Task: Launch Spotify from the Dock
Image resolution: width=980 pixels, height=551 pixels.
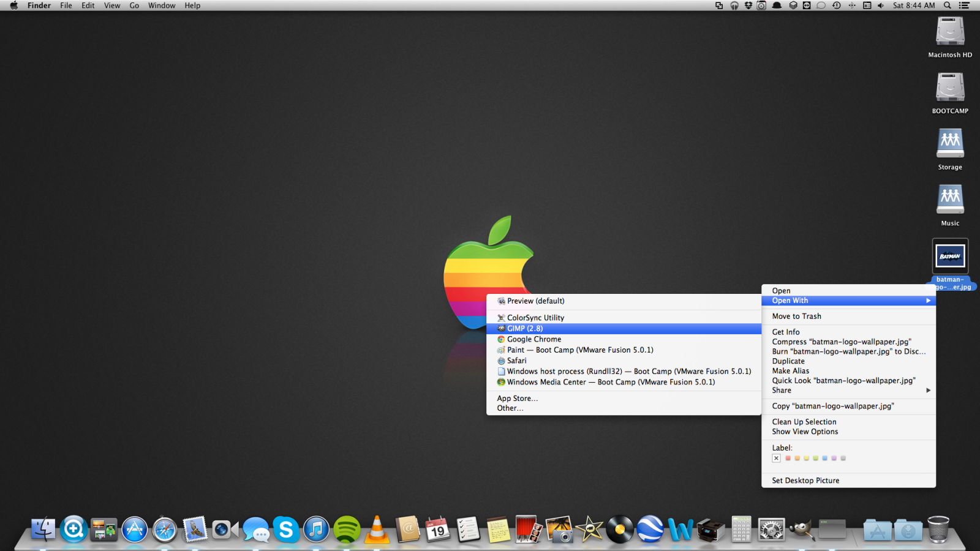Action: [347, 529]
